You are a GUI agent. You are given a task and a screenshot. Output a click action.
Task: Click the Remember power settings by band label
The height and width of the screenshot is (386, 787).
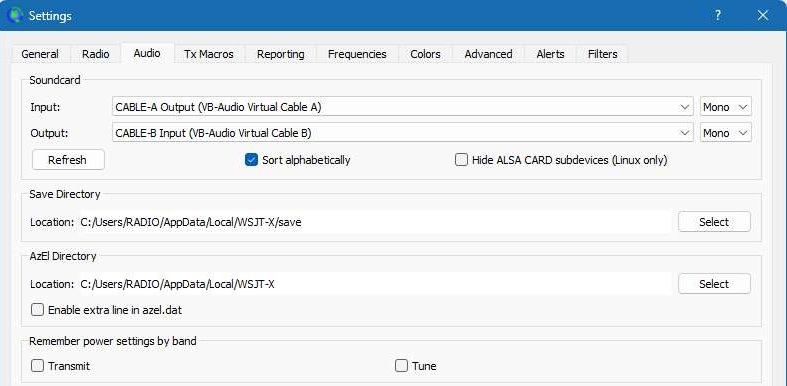click(x=113, y=341)
